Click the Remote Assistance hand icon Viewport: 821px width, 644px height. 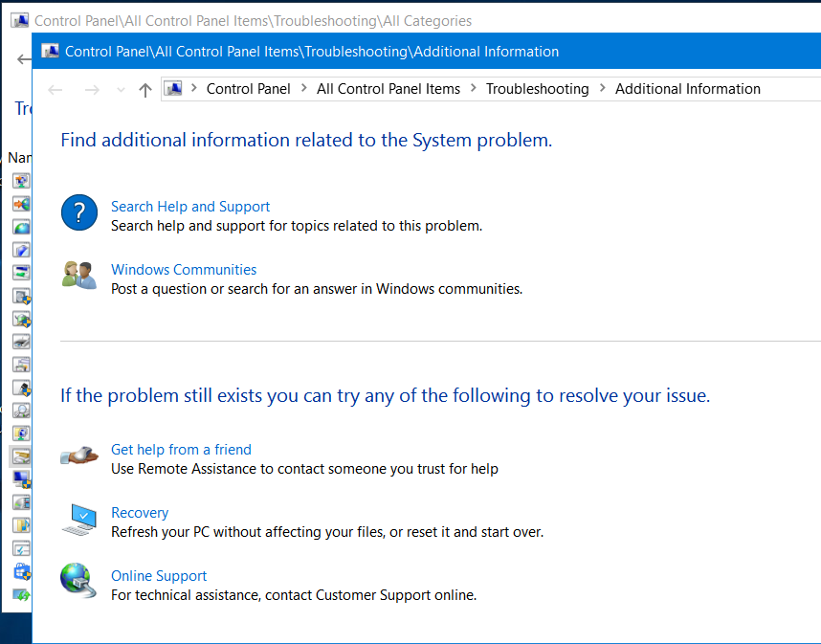click(79, 455)
